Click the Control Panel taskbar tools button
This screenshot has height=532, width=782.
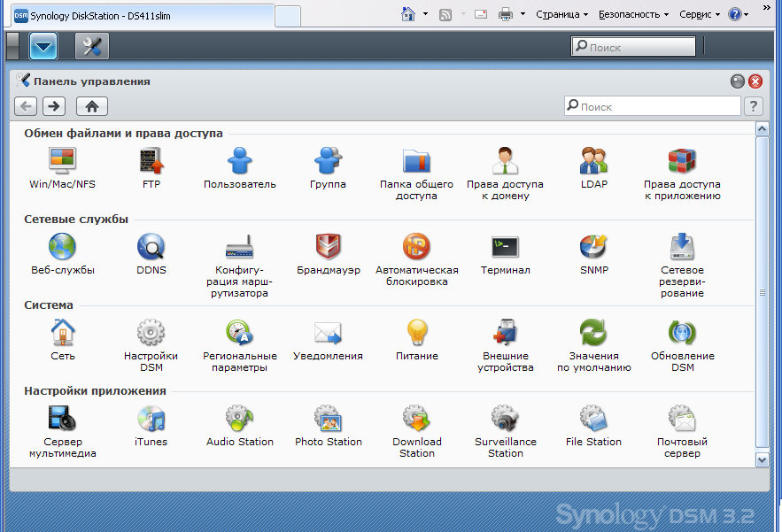(x=92, y=46)
